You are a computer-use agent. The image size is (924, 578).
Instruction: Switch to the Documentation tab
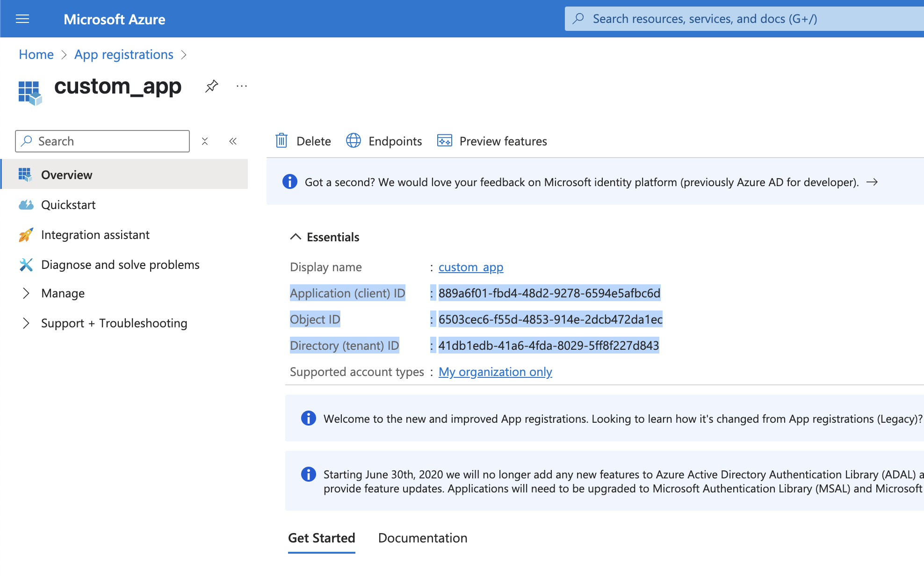(423, 538)
